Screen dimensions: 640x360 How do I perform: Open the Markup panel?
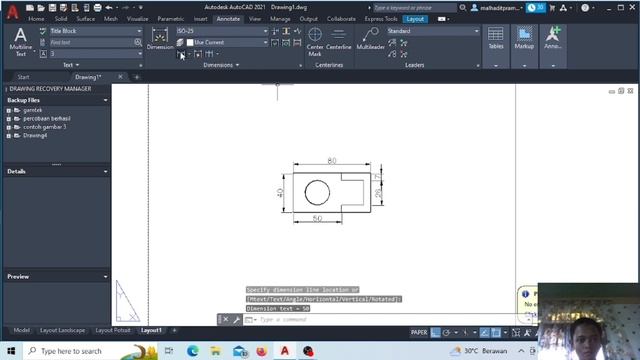pos(524,46)
